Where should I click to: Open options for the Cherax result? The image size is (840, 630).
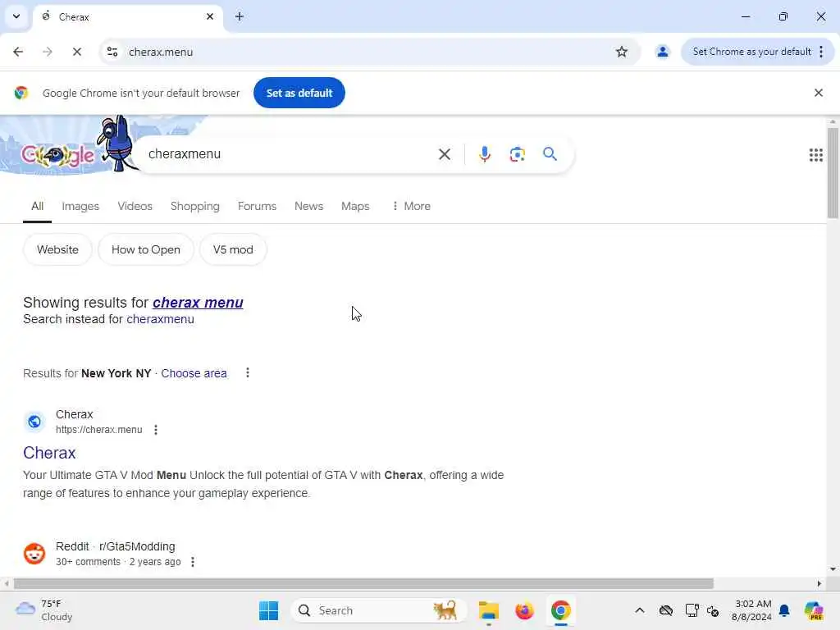tap(156, 430)
